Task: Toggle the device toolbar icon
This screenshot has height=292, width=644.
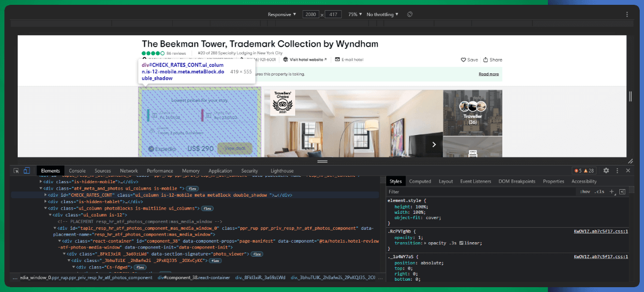Action: coord(26,170)
